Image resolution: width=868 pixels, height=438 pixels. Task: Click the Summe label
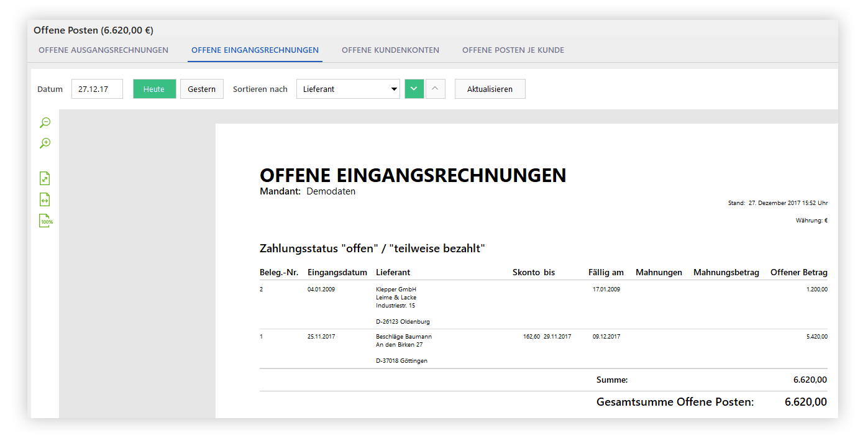coord(612,380)
